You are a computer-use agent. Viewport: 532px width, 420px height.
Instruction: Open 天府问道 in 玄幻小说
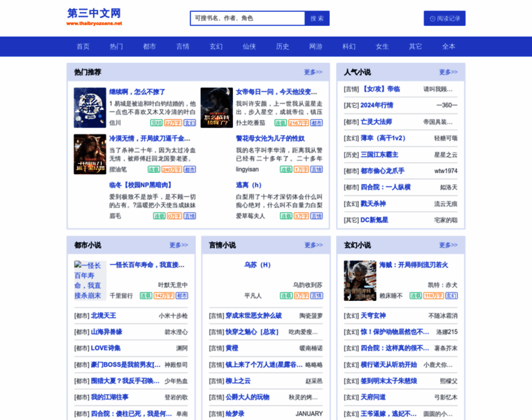(x=373, y=397)
